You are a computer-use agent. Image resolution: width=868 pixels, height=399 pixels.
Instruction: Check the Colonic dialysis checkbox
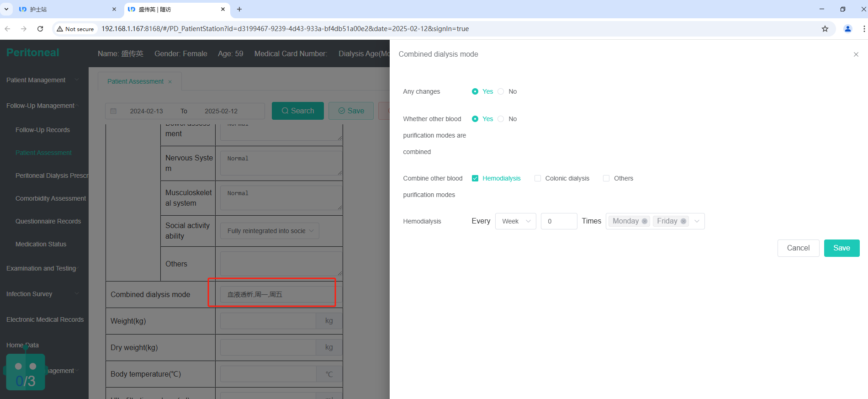coord(538,178)
